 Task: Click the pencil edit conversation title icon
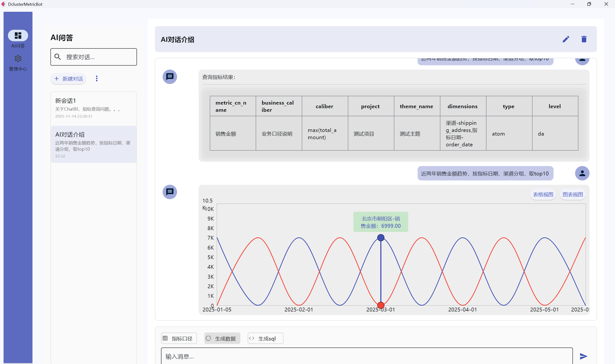coord(566,39)
